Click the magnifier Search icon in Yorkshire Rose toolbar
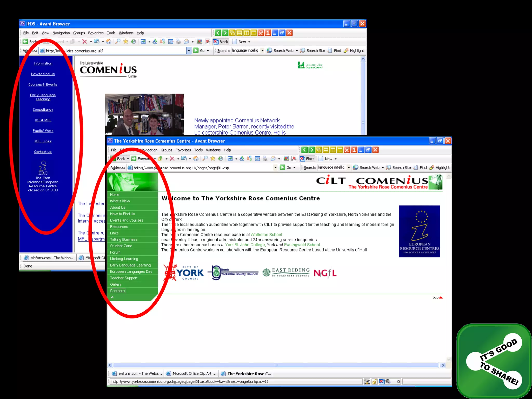532x399 pixels. 205,159
